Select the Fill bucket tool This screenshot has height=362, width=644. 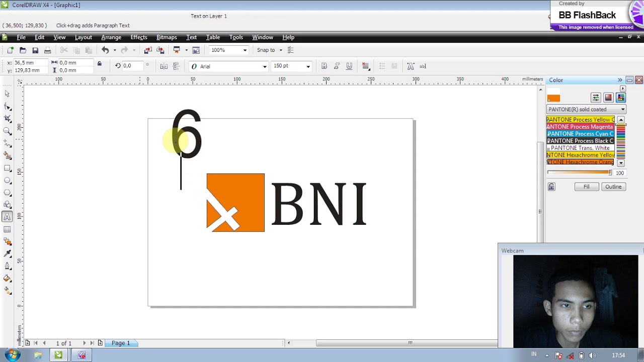(7, 278)
